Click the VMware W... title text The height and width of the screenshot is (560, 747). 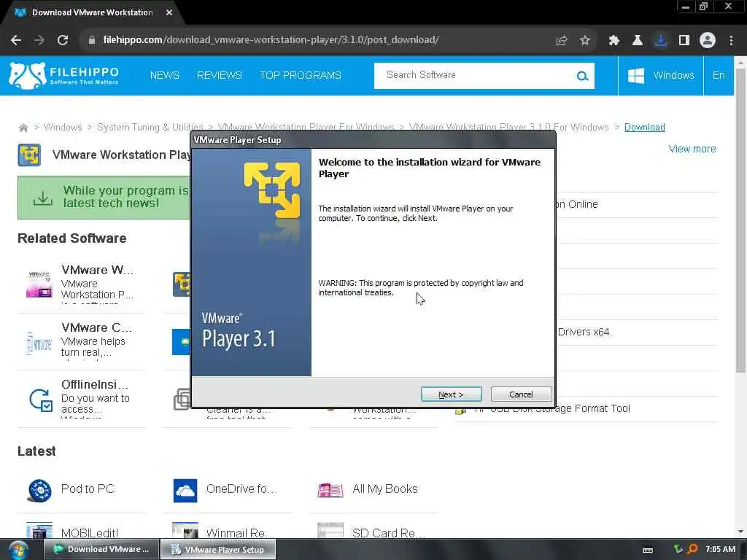click(97, 270)
